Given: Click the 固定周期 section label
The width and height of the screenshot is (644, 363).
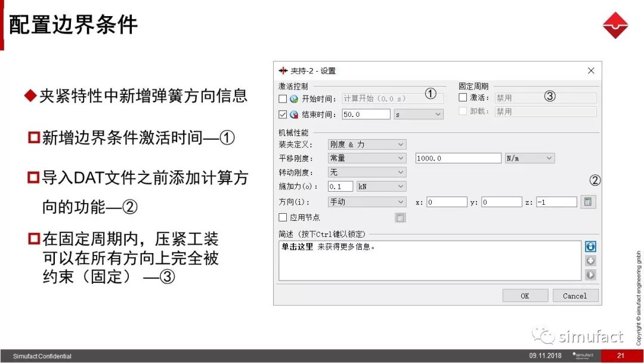Looking at the screenshot, I should coord(473,86).
